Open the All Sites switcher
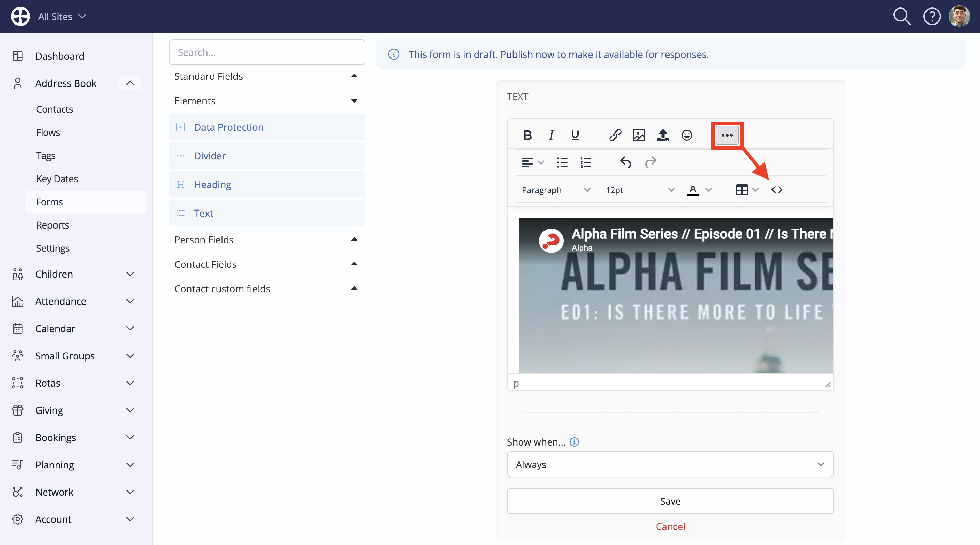 click(x=62, y=16)
